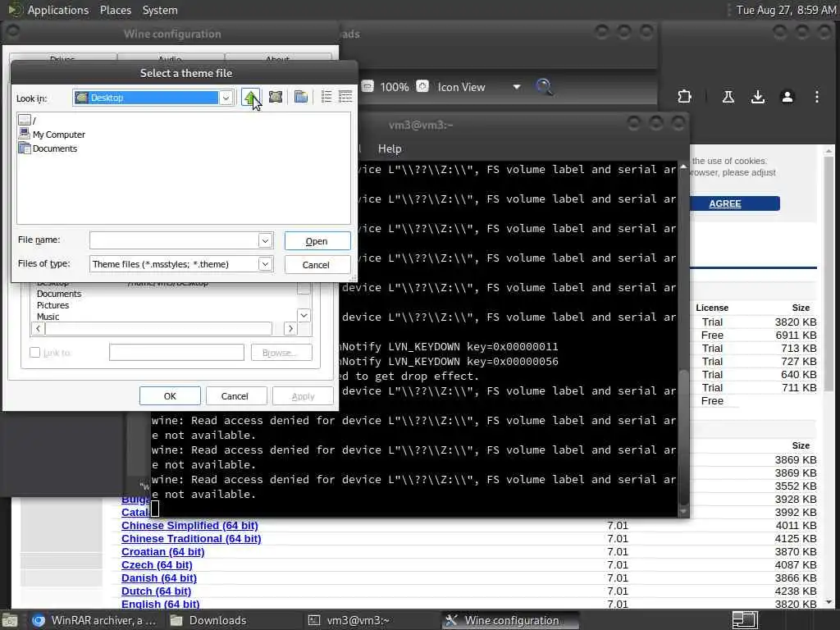Click the search magnifier in file manager
The image size is (840, 630).
point(543,87)
